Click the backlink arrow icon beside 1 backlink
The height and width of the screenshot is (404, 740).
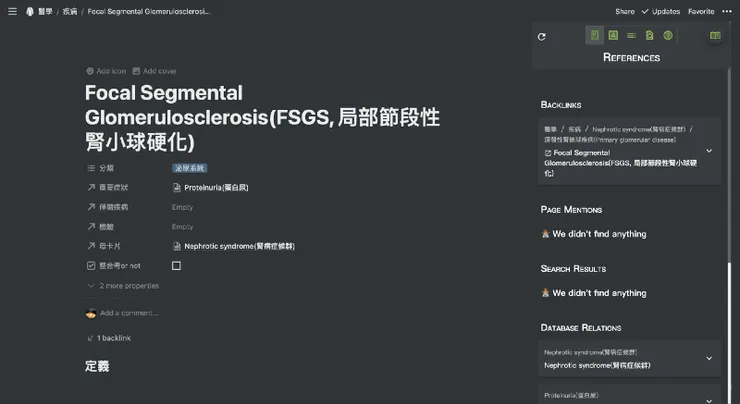click(x=91, y=338)
